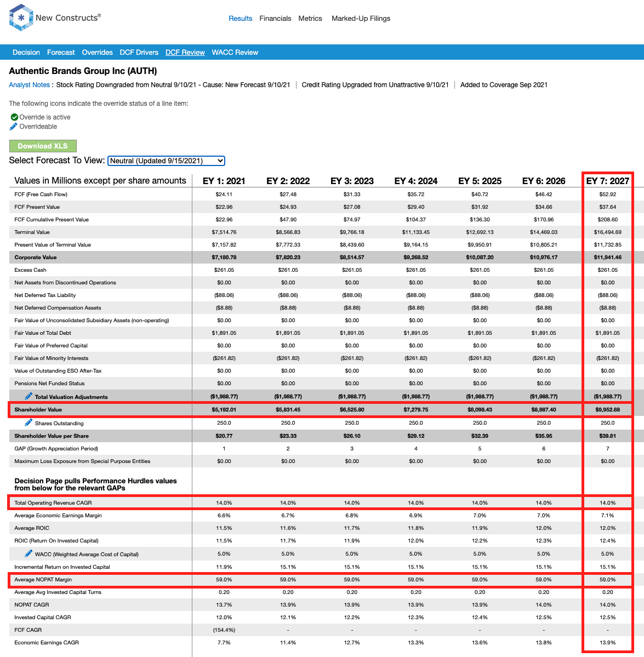Open the WACC Review tab
Screen dimensions: 644x657
[x=235, y=53]
